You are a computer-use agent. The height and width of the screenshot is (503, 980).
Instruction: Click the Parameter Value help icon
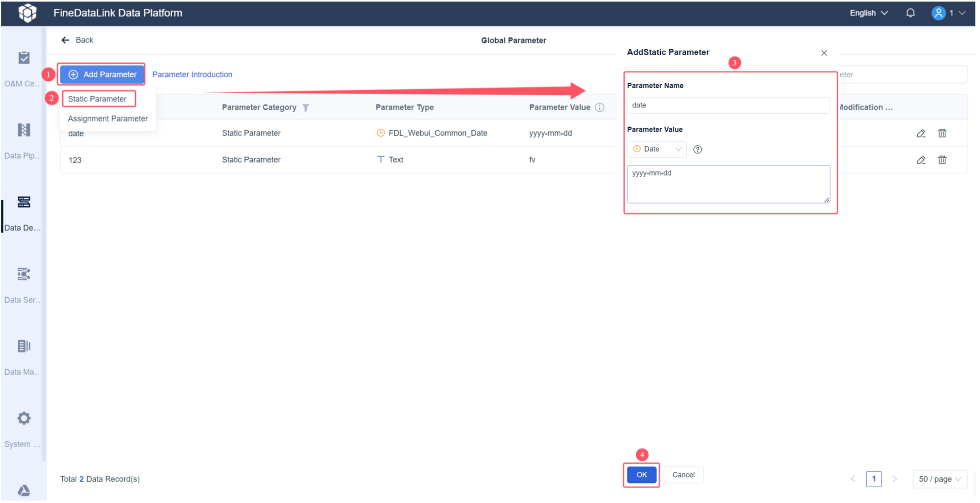tap(697, 149)
